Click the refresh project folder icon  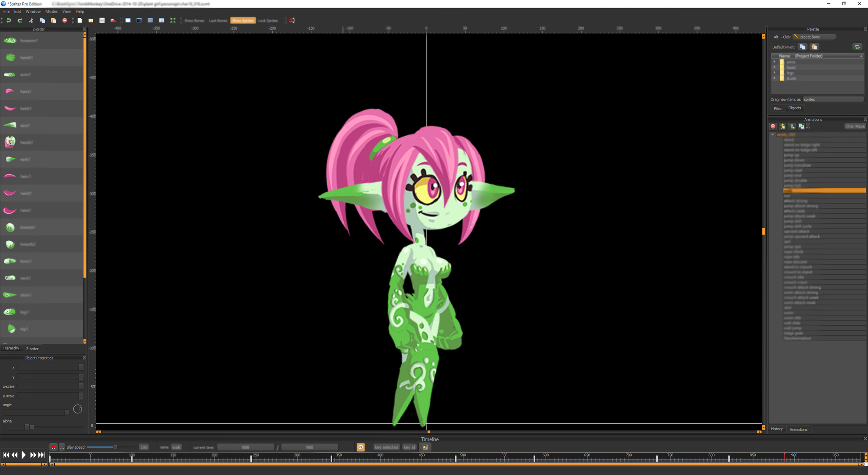(x=857, y=47)
